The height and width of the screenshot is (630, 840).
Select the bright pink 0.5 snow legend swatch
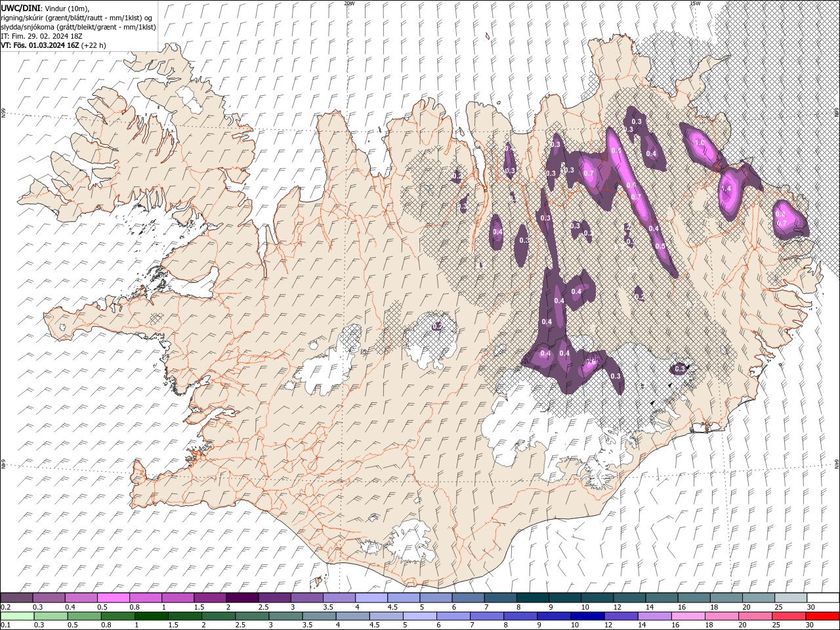pyautogui.click(x=114, y=598)
